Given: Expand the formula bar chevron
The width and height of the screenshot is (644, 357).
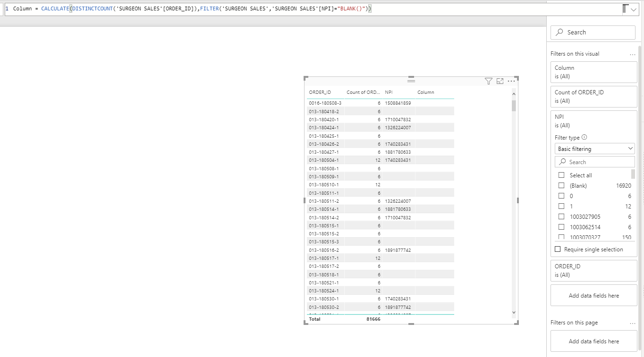Looking at the screenshot, I should point(634,9).
